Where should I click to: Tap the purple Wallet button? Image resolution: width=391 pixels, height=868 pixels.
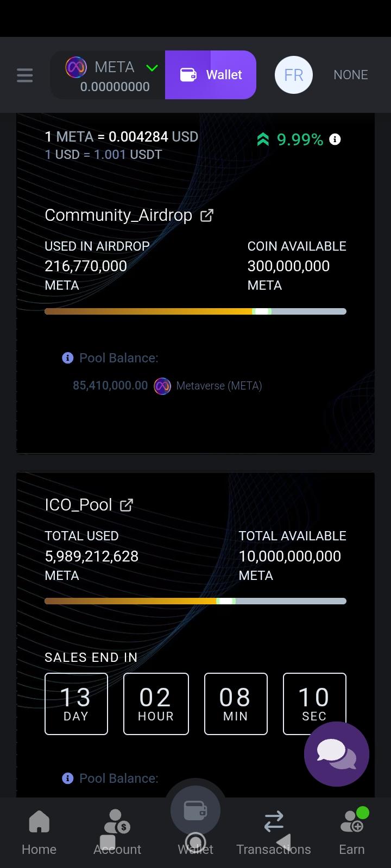click(x=211, y=75)
